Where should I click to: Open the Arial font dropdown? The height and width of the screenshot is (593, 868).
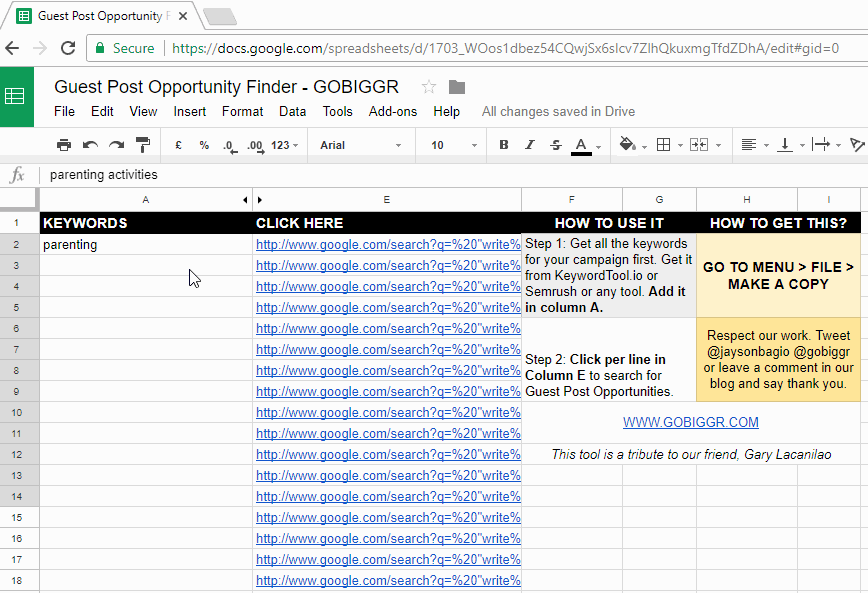(360, 145)
